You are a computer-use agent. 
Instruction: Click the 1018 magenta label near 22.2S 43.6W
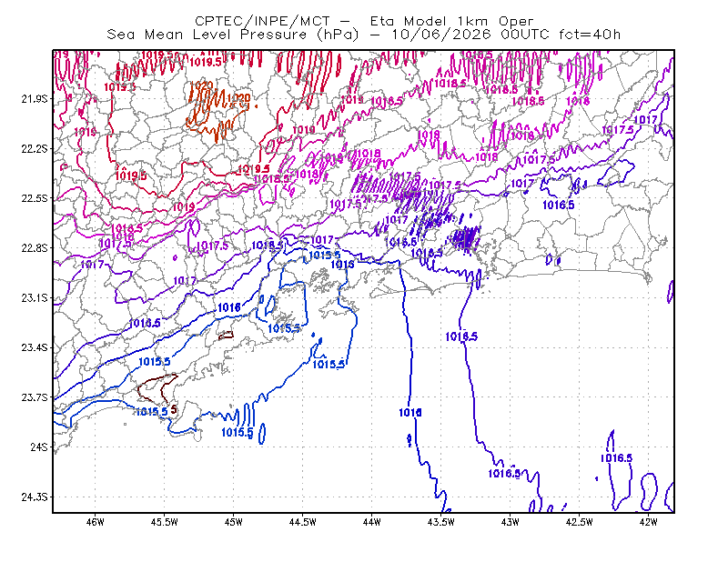(429, 135)
